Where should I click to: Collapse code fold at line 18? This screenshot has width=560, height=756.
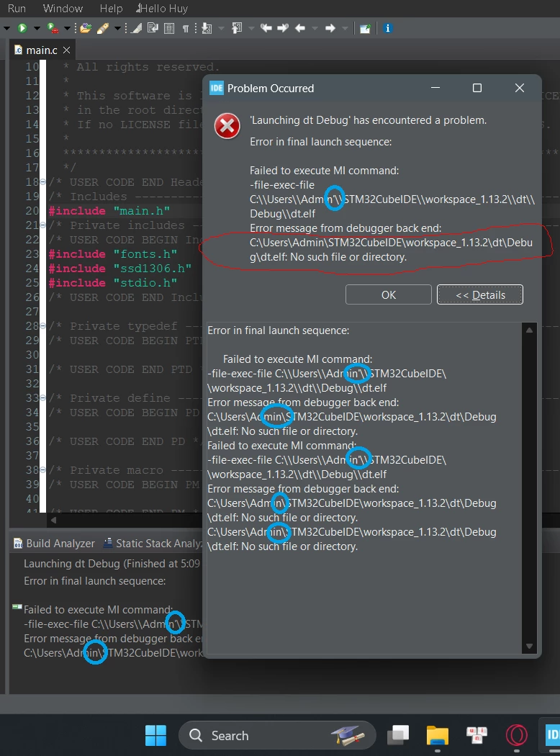[x=43, y=182]
